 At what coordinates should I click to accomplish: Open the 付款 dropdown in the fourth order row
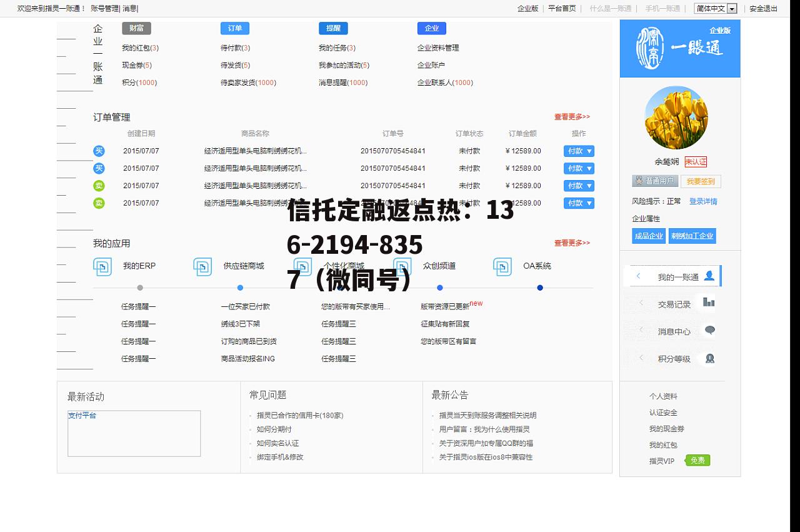(x=579, y=203)
